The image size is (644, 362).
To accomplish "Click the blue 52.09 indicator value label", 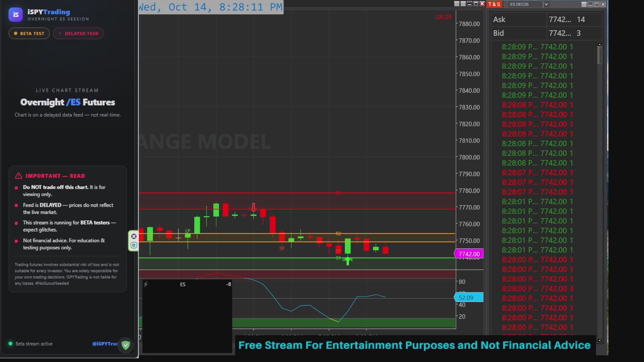I will click(x=469, y=297).
